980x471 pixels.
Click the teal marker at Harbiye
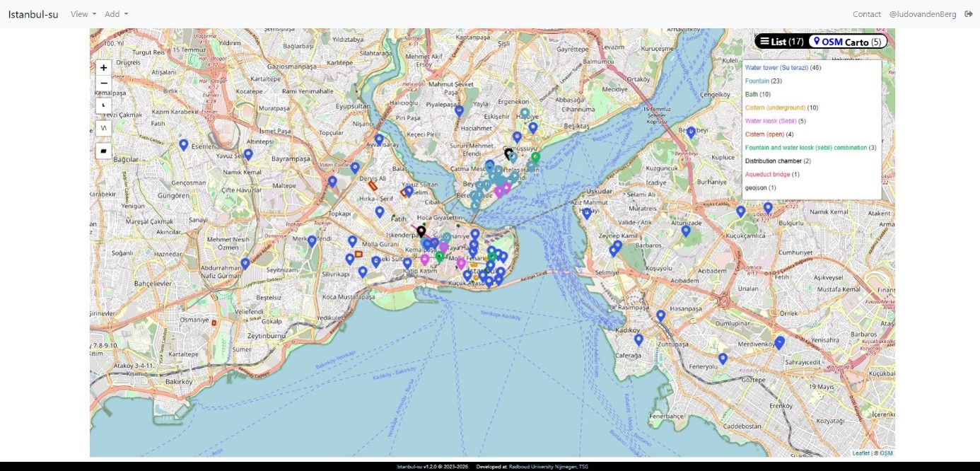tap(525, 113)
